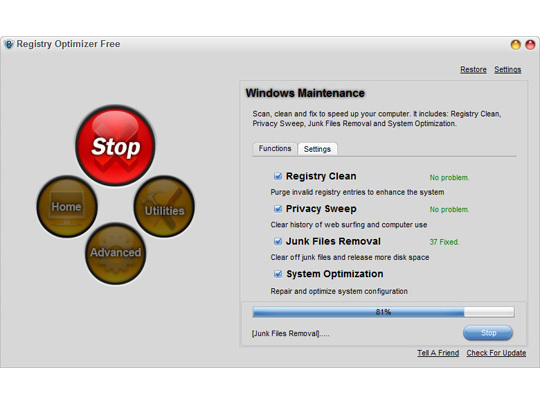
Task: Click the Windows Maintenance heading
Action: pyautogui.click(x=305, y=93)
